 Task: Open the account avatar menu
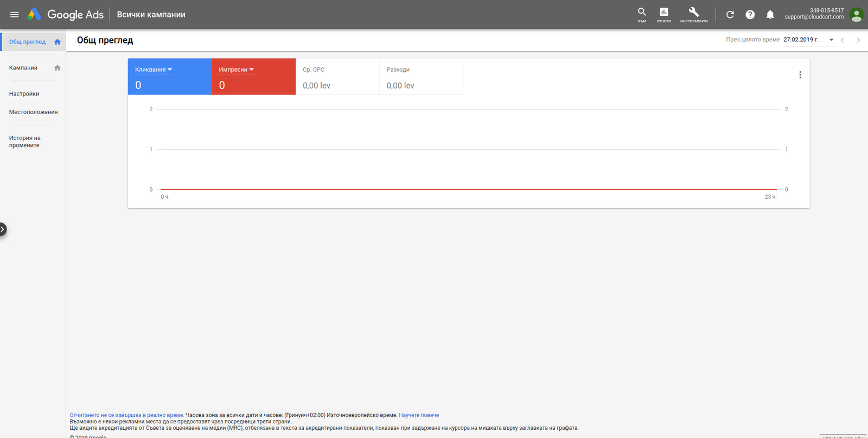[x=857, y=15]
